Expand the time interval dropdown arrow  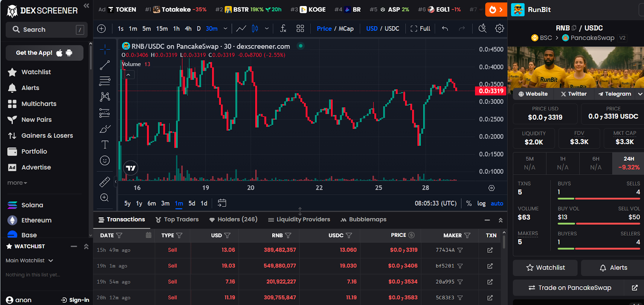pos(225,29)
